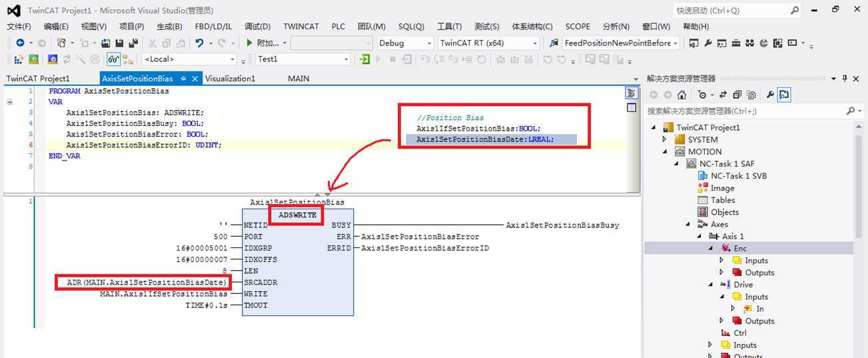Open the 调试(D) menu
This screenshot has width=868, height=358.
pyautogui.click(x=257, y=27)
